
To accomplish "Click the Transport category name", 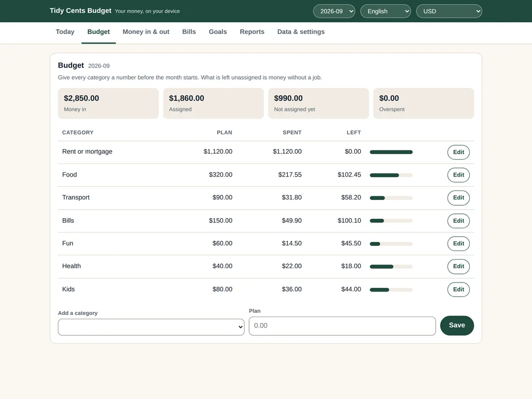I will click(x=76, y=197).
